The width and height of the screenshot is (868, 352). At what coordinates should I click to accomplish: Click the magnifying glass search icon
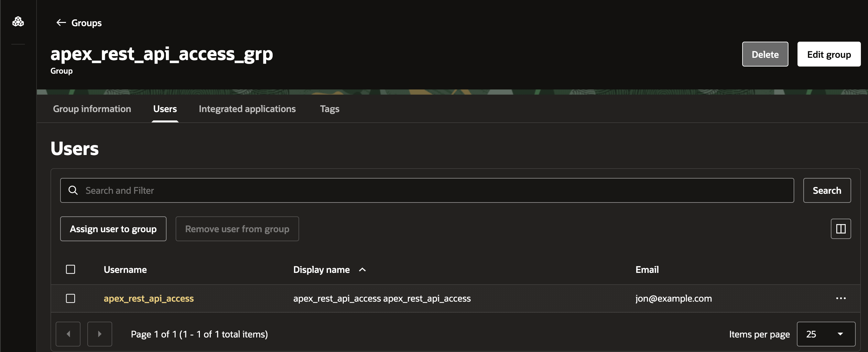[x=73, y=190]
